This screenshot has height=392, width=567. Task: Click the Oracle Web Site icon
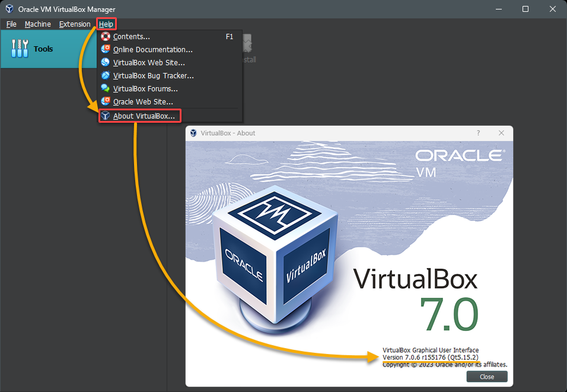pos(105,101)
